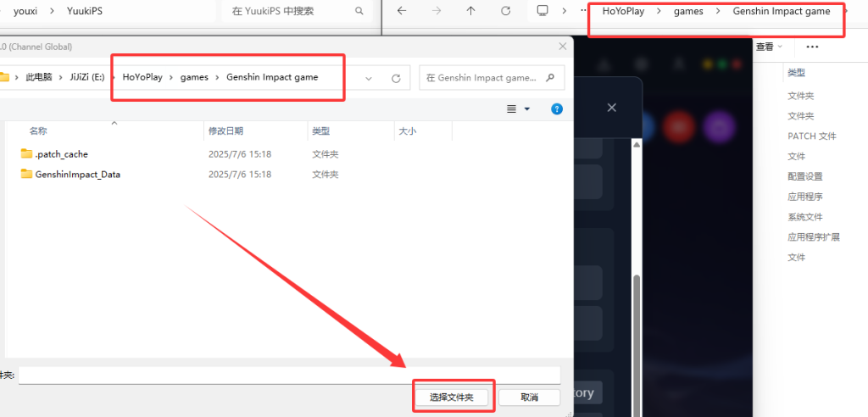868x417 pixels.
Task: Expand the dialog address bar history dropdown
Action: 369,78
